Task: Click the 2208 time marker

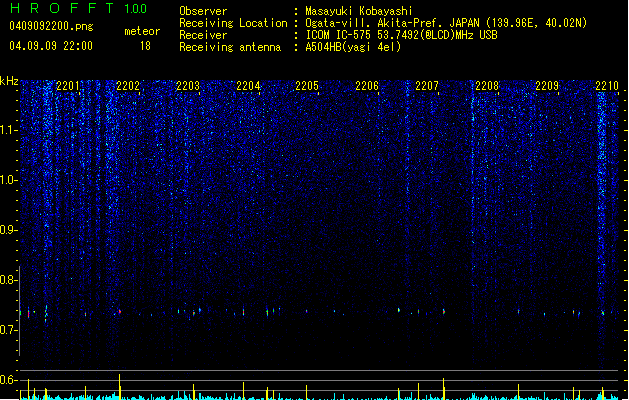Action: pyautogui.click(x=487, y=86)
